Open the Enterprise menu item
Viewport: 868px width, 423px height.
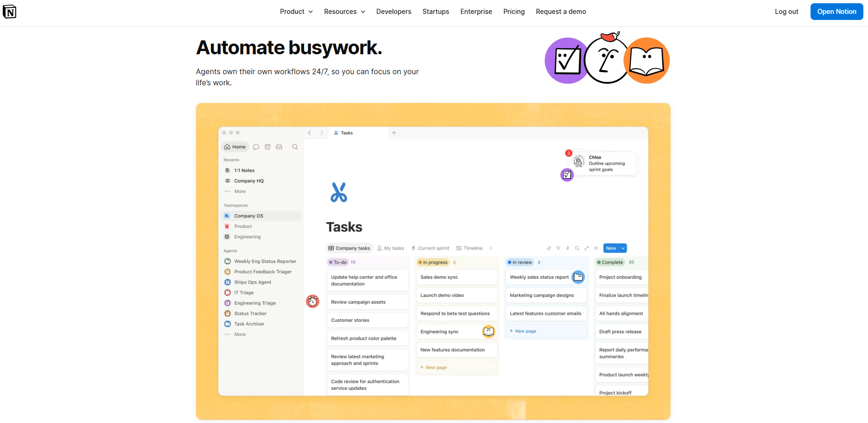476,12
